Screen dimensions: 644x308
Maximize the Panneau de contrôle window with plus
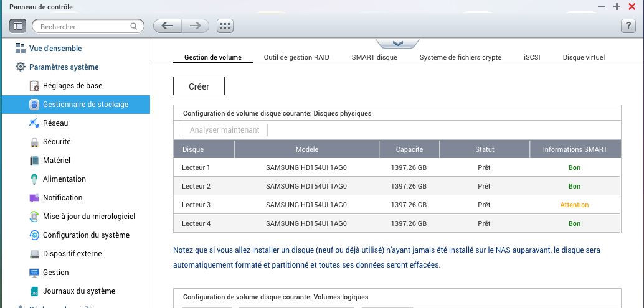point(617,7)
